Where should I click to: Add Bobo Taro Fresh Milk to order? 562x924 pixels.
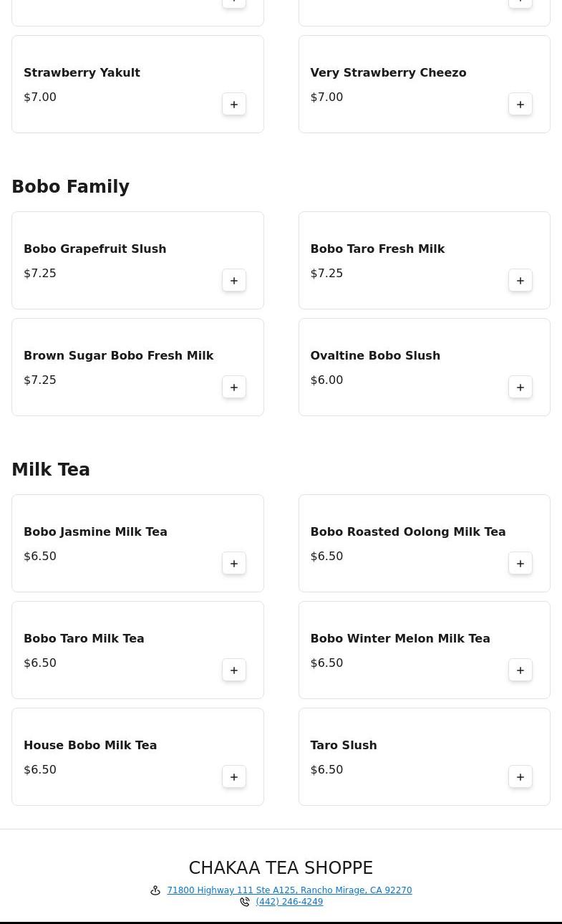(x=520, y=281)
